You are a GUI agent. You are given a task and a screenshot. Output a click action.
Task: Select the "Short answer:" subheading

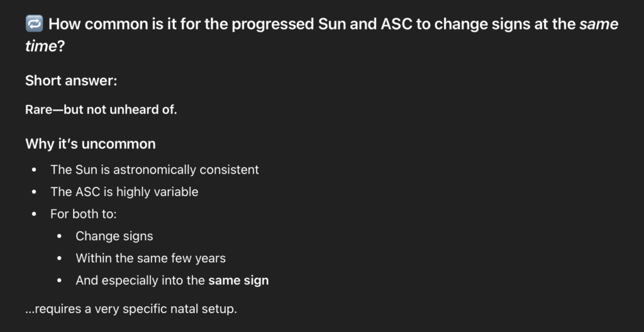(71, 80)
